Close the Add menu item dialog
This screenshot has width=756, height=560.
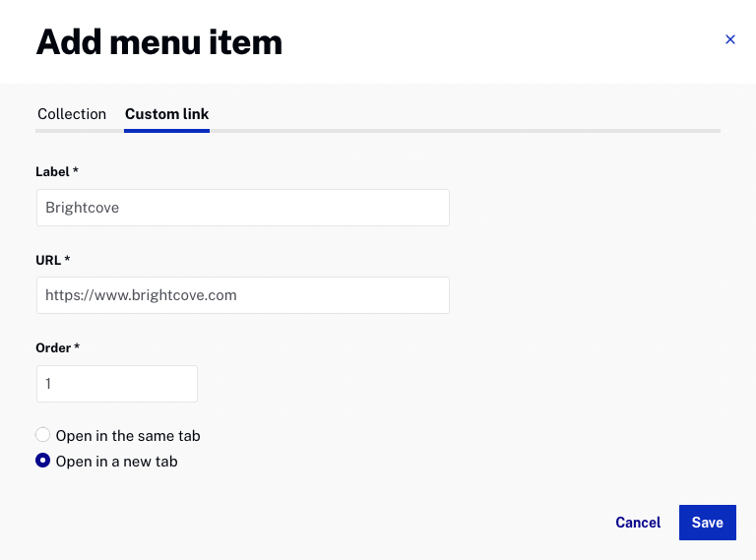(730, 39)
